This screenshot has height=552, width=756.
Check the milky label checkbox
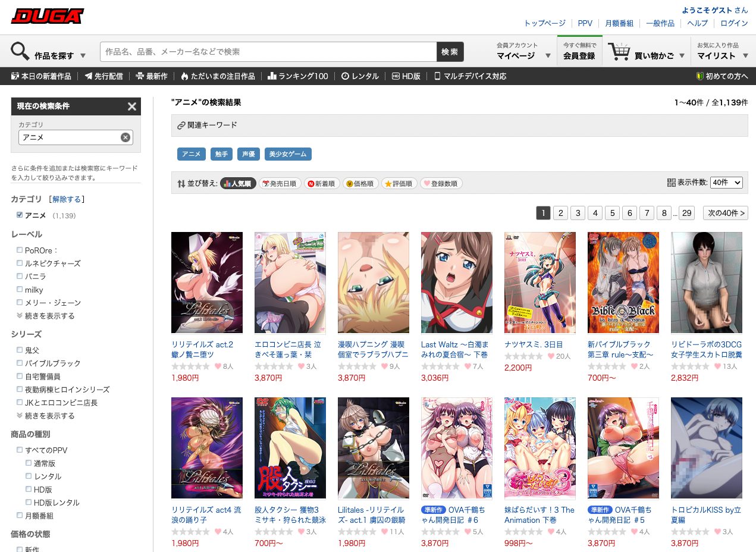coord(20,290)
